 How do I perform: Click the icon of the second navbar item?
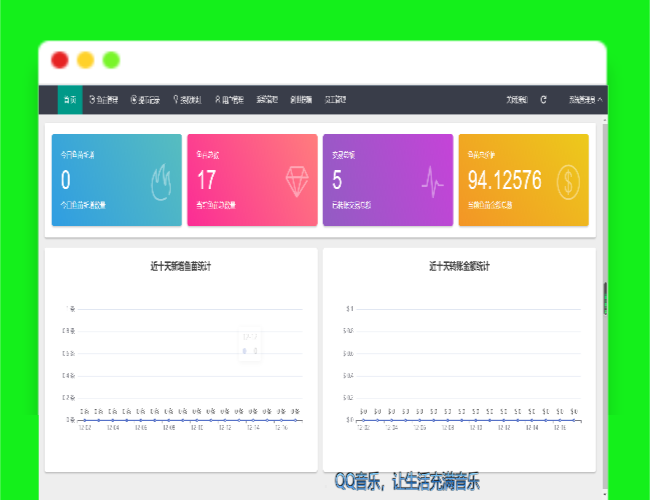pos(93,100)
